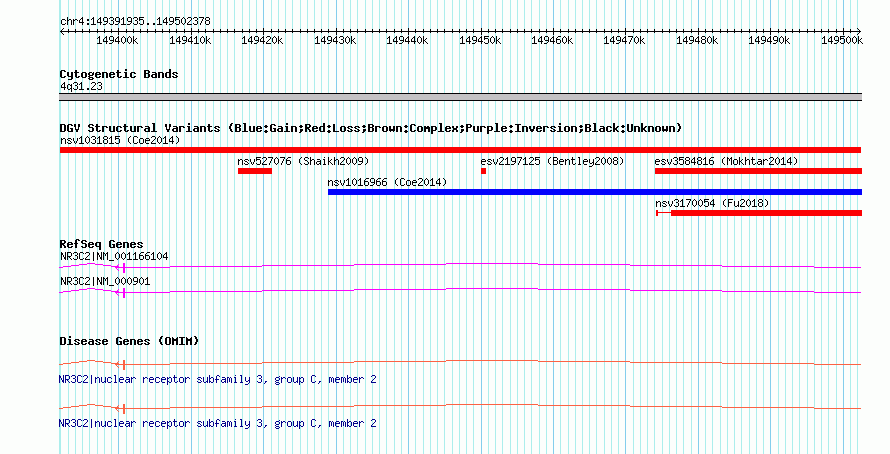This screenshot has height=454, width=890.
Task: Click the 149460k ruler tick label
Action: (x=552, y=40)
